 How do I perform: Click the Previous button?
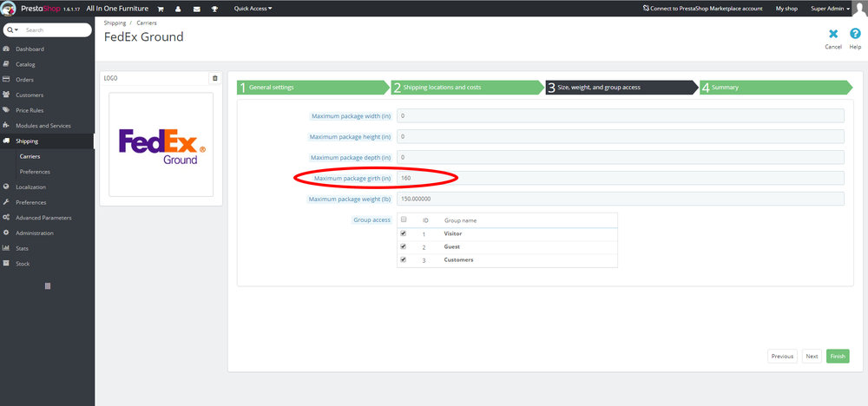[782, 357]
